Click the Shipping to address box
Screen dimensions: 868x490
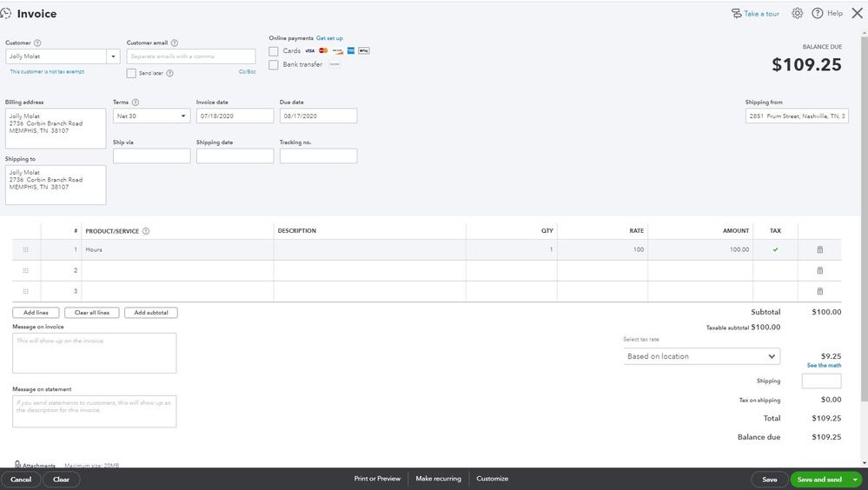[56, 185]
